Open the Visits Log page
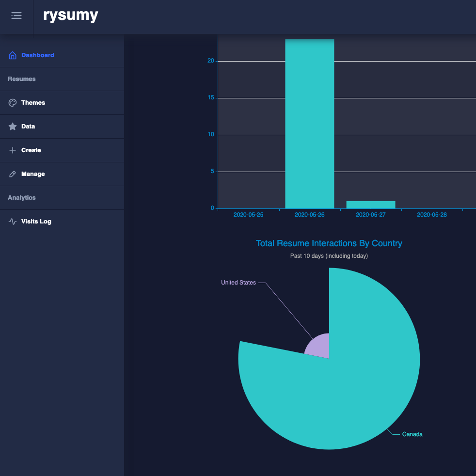The height and width of the screenshot is (476, 476). pos(36,222)
